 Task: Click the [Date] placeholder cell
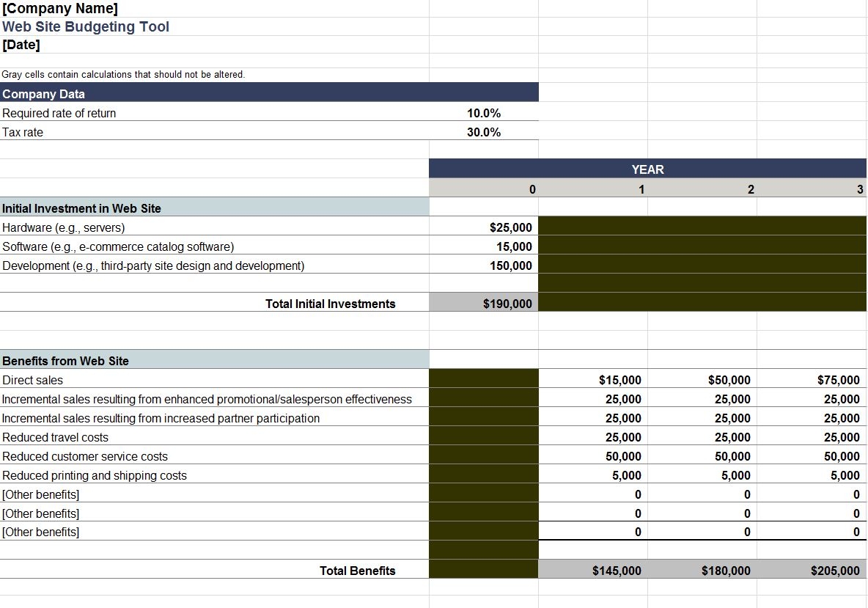point(21,45)
